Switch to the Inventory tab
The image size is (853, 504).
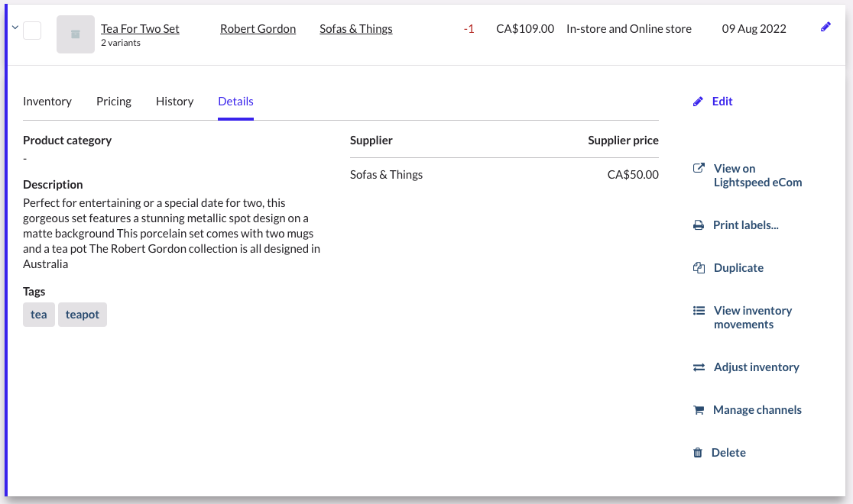tap(47, 102)
